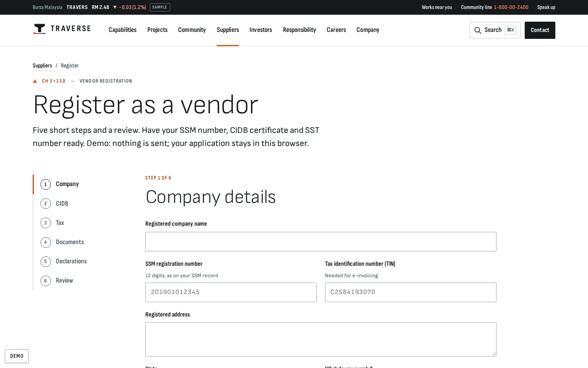The image size is (588, 368).
Task: Focus the Tax identification number field
Action: [411, 292]
